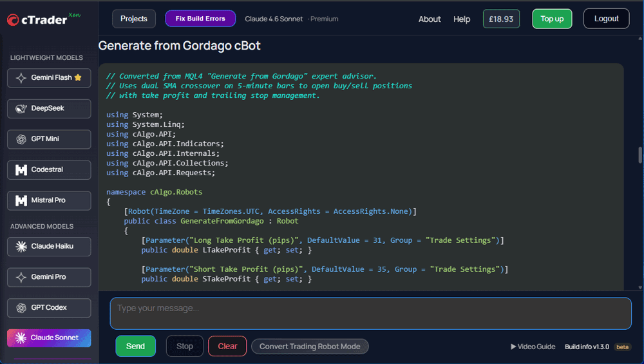Click the scrollbar up arrow

click(x=640, y=38)
